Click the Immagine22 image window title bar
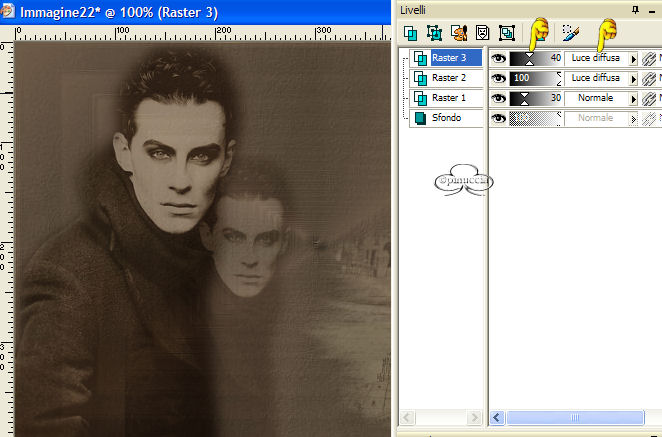 click(x=195, y=11)
